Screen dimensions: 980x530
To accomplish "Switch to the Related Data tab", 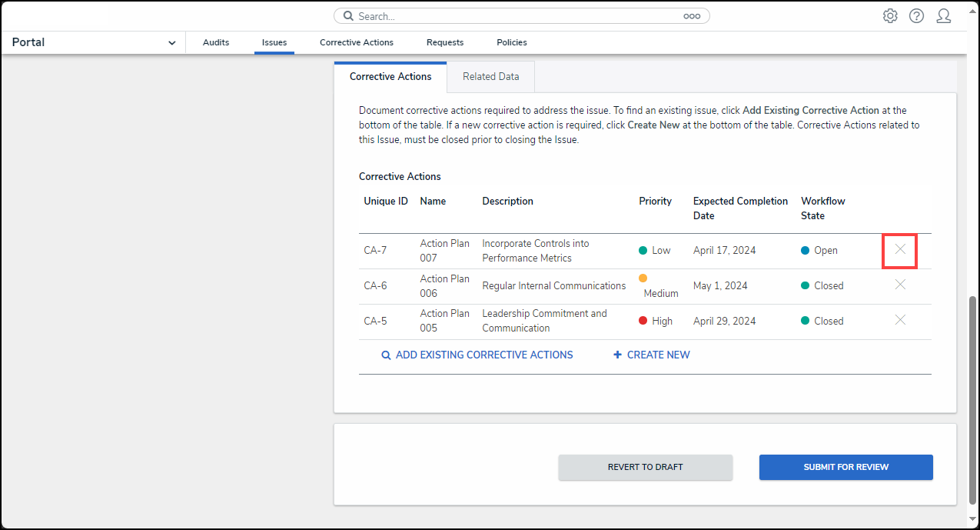I will click(x=490, y=77).
